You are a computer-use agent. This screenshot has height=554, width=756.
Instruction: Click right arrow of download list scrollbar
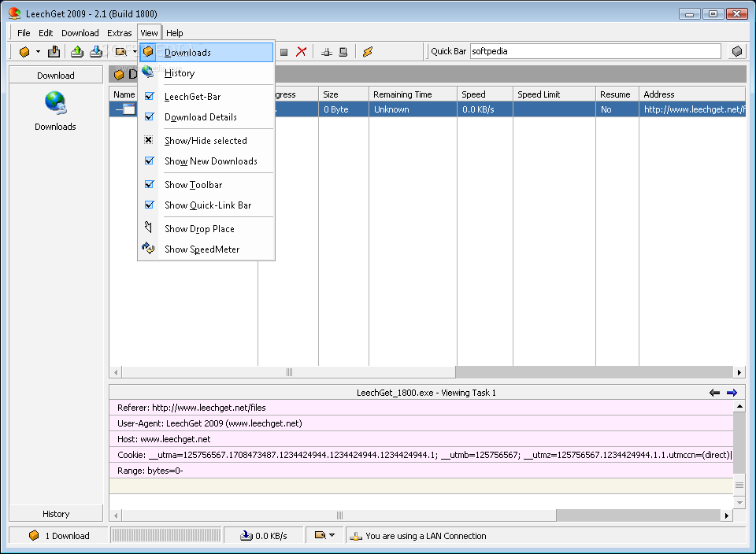point(739,372)
